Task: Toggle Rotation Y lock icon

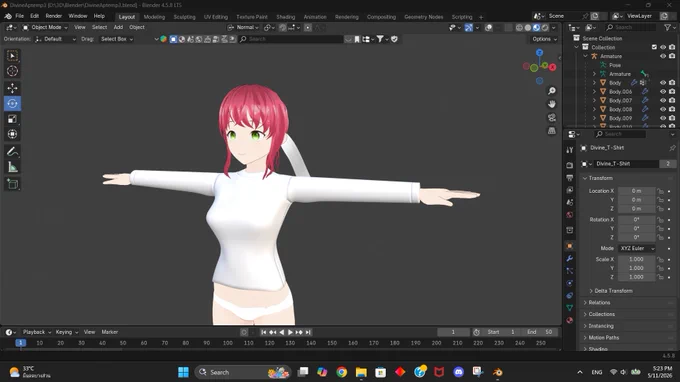Action: point(660,229)
